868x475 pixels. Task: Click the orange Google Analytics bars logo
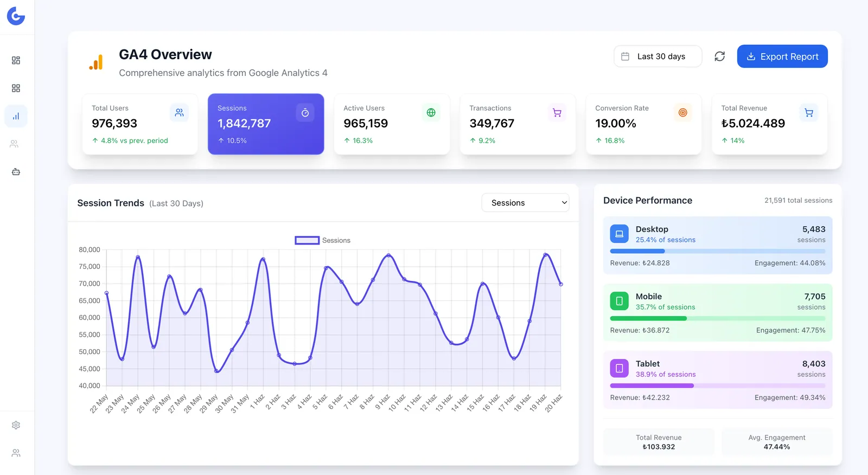click(x=96, y=62)
